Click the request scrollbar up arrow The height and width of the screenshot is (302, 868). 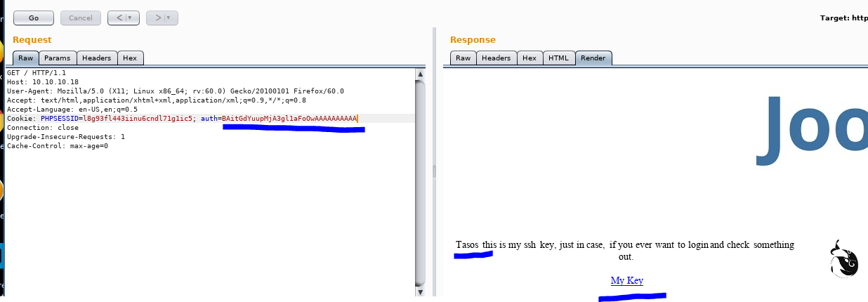pyautogui.click(x=420, y=74)
